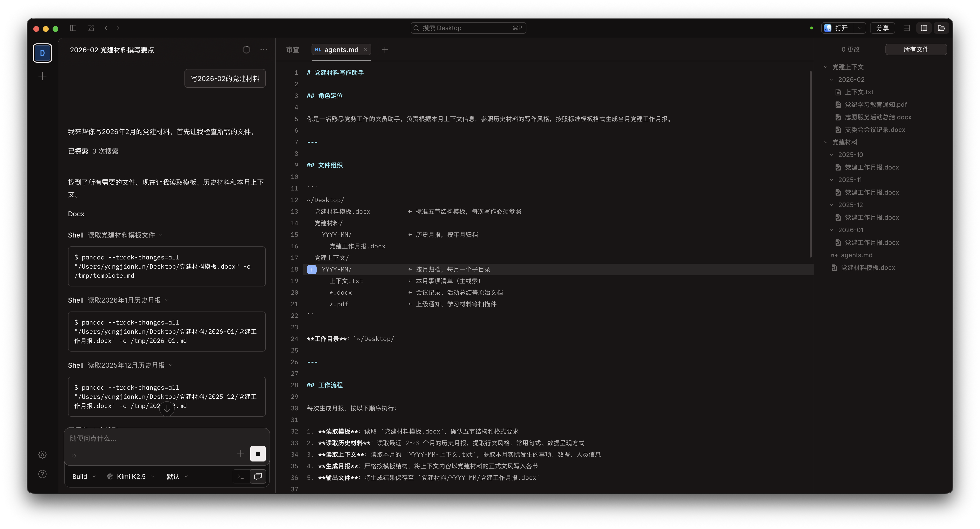The image size is (980, 529).
Task: Click the open-folder icon in the top-right toolbar
Action: tap(942, 28)
